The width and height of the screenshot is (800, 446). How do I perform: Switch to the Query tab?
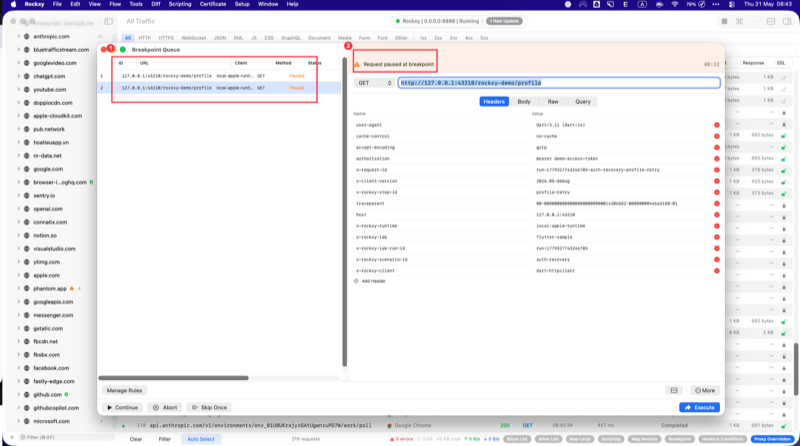(x=583, y=102)
